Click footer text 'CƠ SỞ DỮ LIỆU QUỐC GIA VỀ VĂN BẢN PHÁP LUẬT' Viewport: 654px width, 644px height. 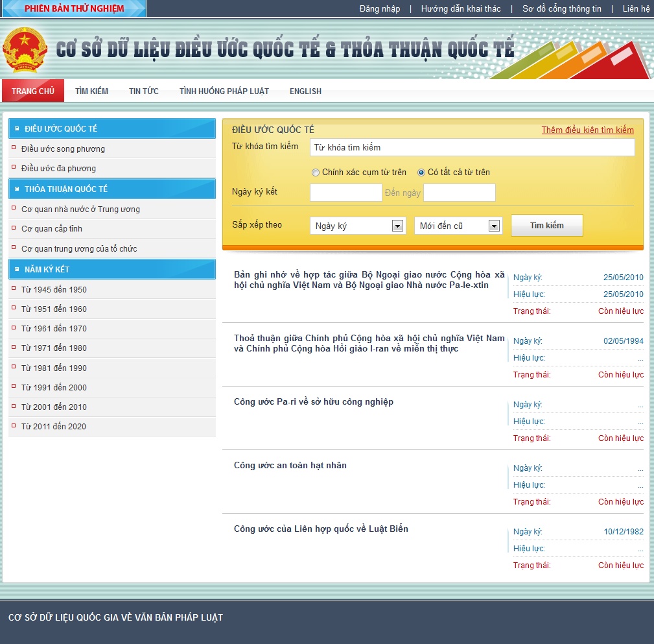[x=115, y=617]
